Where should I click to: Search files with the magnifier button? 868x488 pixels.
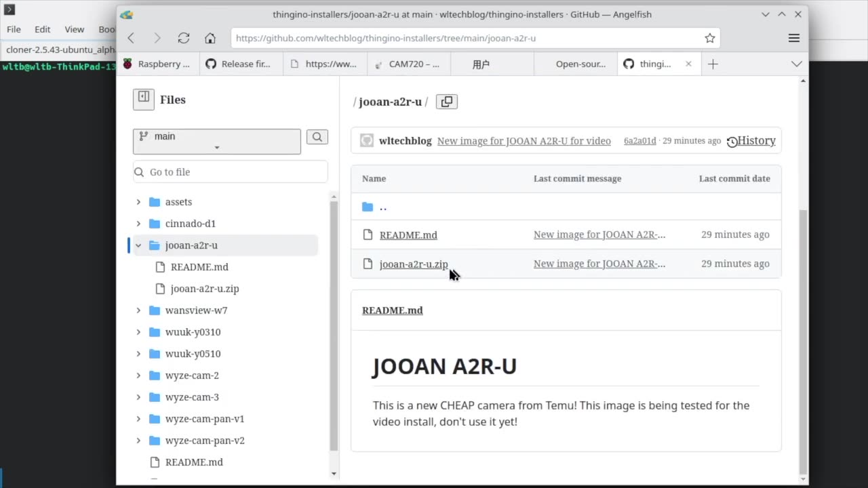(317, 137)
